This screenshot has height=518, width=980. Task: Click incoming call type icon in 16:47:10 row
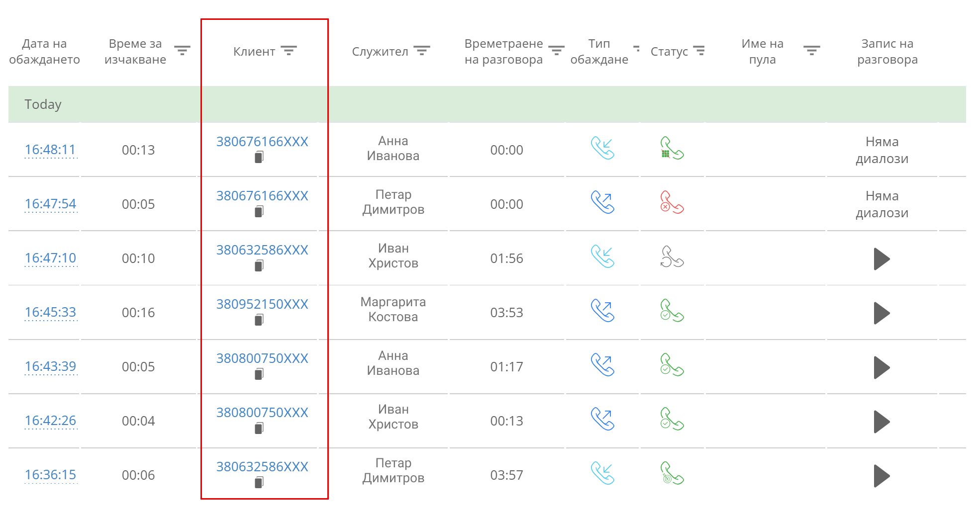pos(602,257)
